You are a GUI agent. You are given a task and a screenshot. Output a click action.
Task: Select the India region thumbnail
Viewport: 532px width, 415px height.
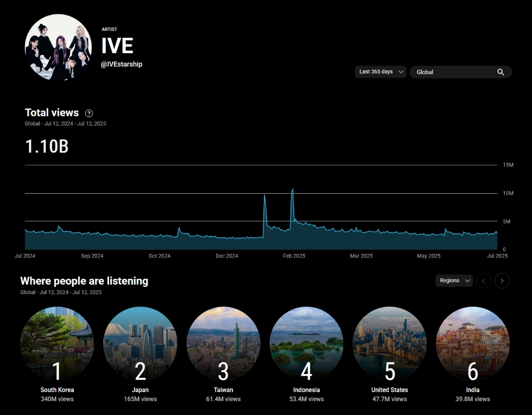pos(472,343)
